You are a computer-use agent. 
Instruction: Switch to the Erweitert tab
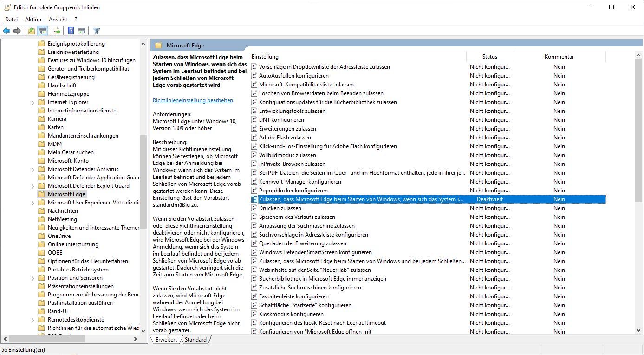(x=166, y=340)
